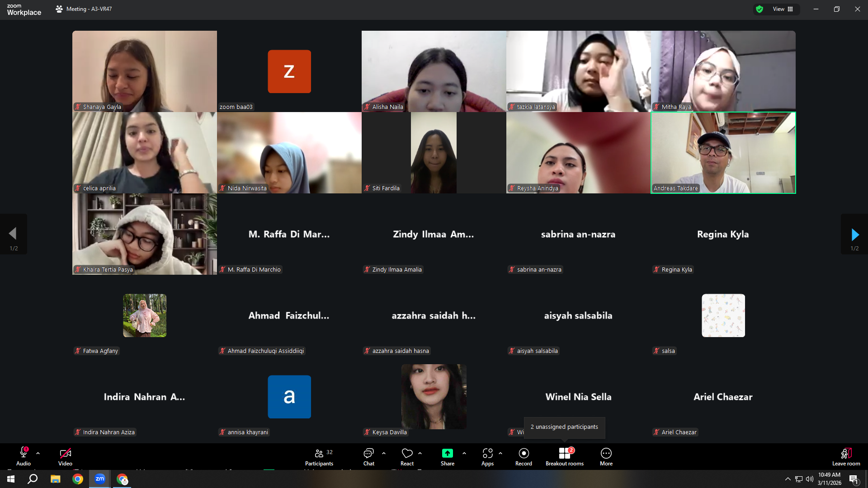Open Breakout rooms
The image size is (868, 488).
(x=565, y=457)
